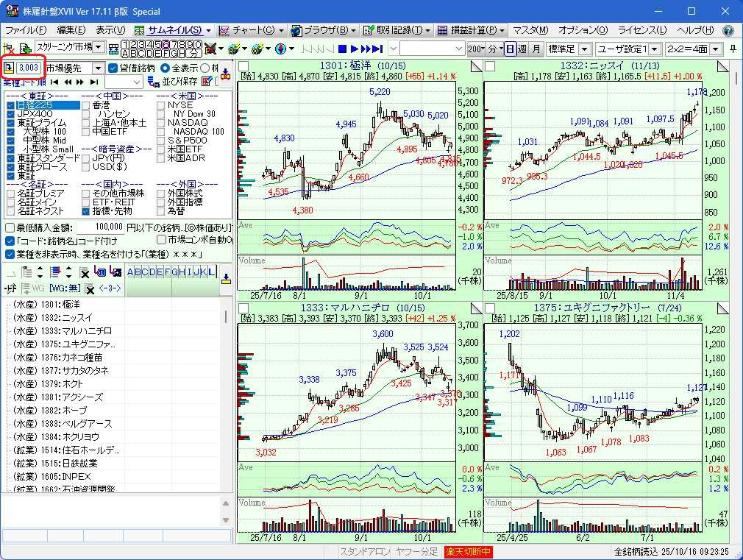Click the pin icon at toolbar right
This screenshot has width=743, height=560.
(x=733, y=49)
